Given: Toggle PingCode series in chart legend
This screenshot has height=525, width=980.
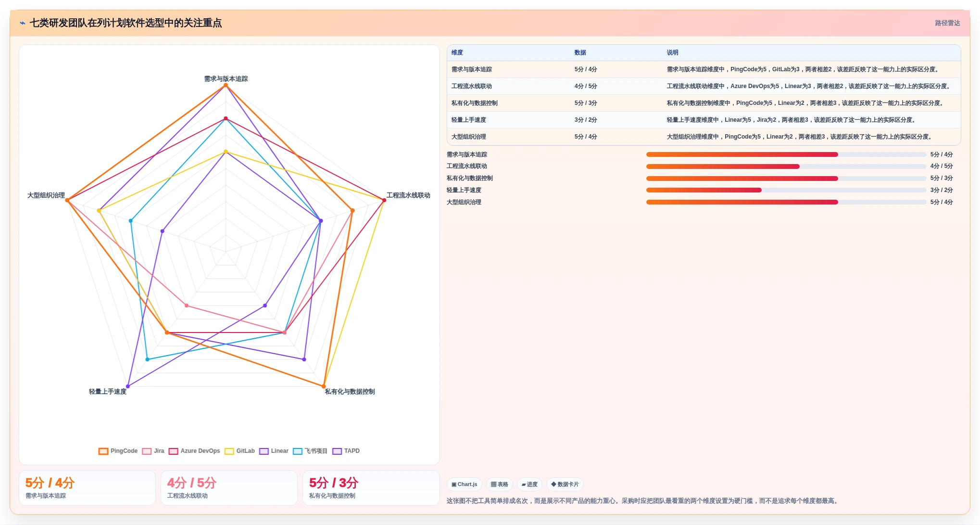Looking at the screenshot, I should click(118, 451).
